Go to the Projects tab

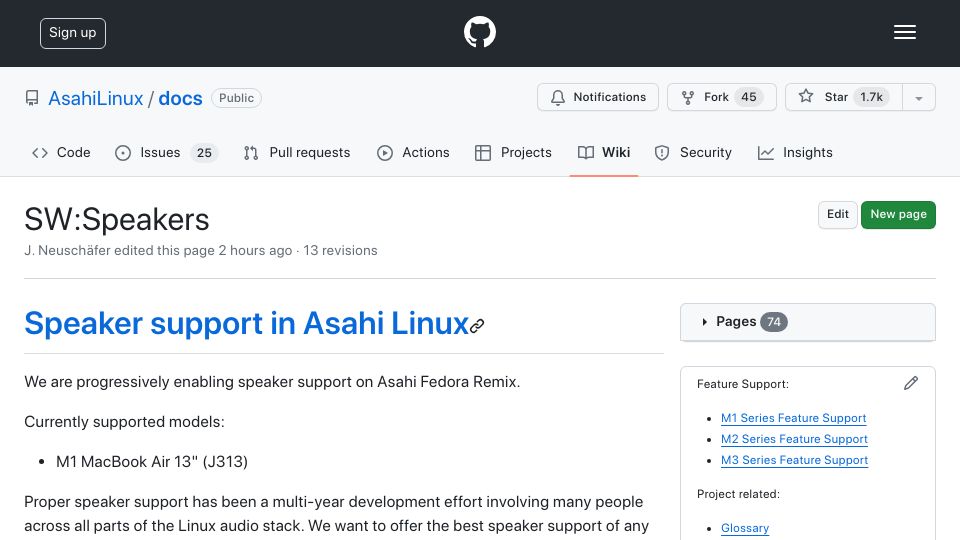[513, 152]
